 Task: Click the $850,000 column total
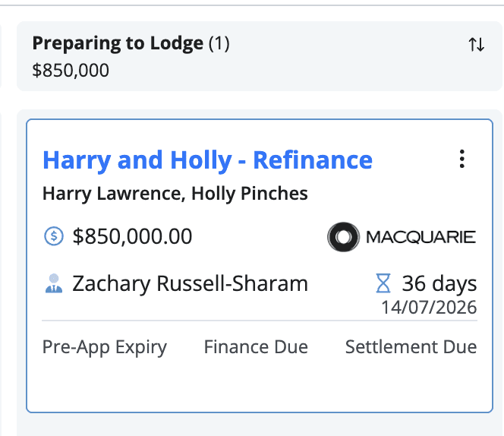(x=71, y=71)
